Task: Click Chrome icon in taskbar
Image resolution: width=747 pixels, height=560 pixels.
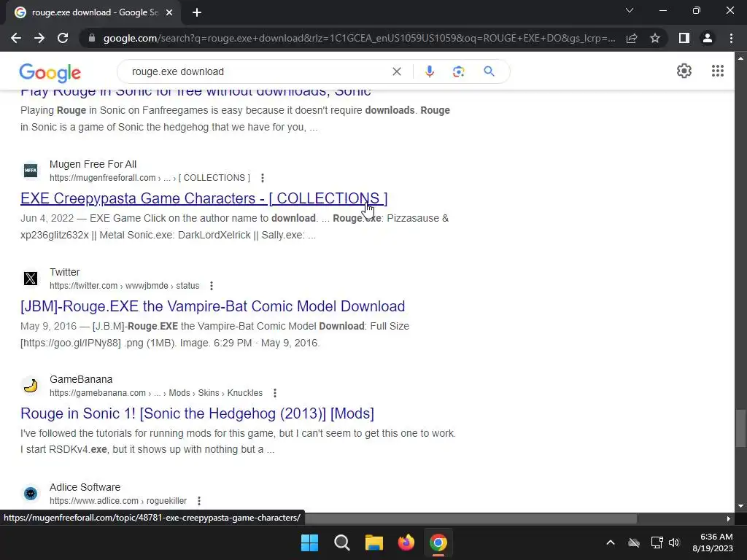Action: [438, 542]
